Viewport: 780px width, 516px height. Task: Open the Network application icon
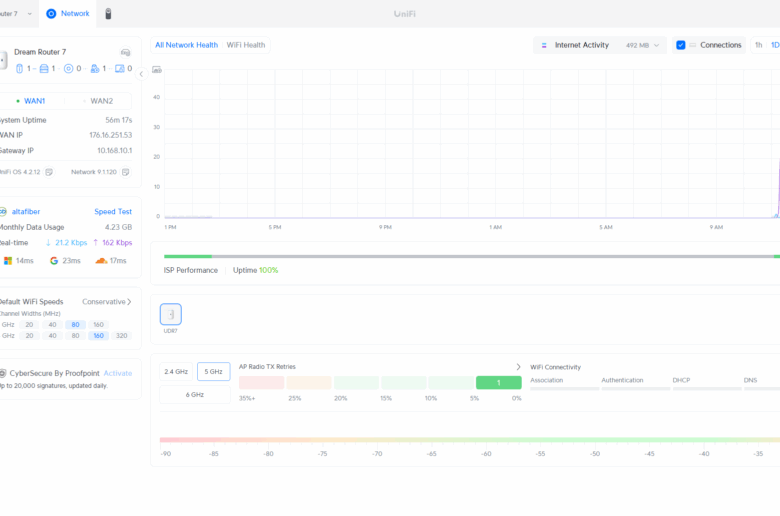coord(51,13)
